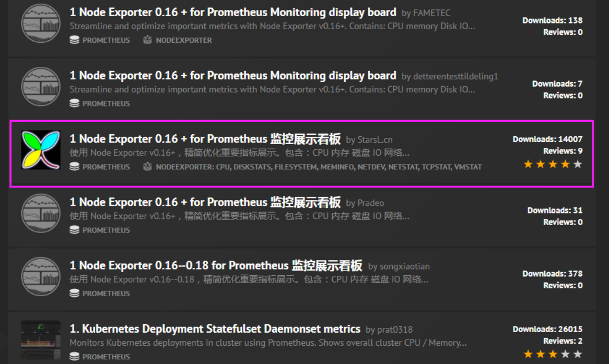Screen dimensions: 609x364
Task: Click PROMETHEUS tag in Pradeo row
Action: click(x=106, y=230)
